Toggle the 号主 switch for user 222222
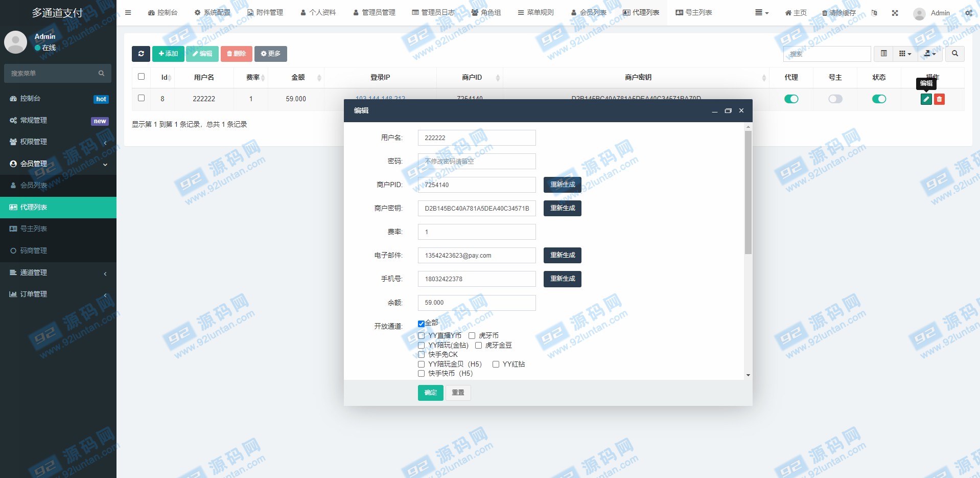980x478 pixels. (x=835, y=99)
